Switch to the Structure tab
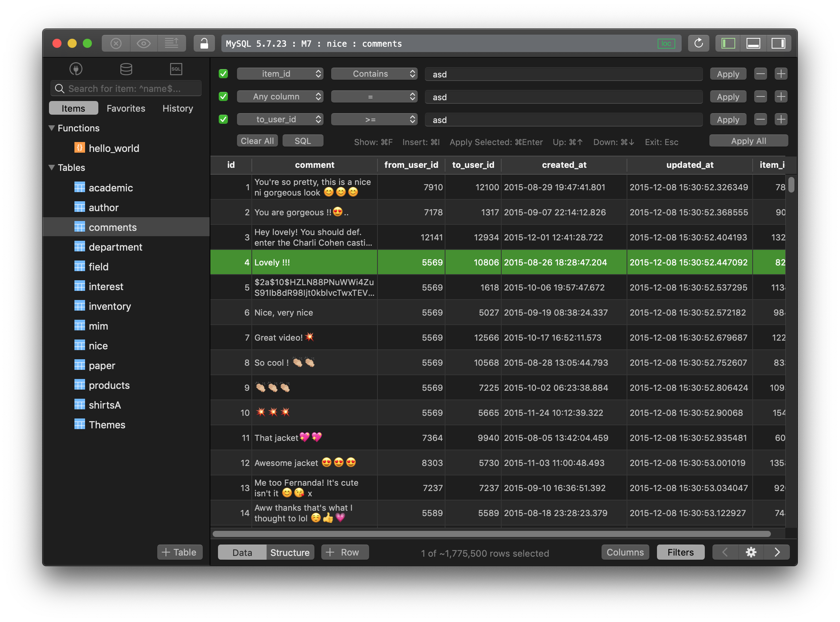 pos(290,552)
